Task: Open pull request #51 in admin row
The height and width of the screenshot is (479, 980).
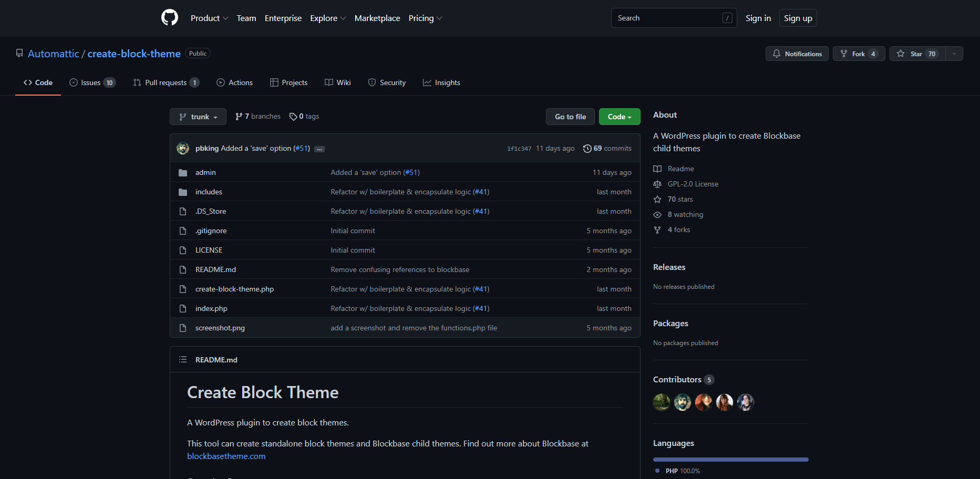Action: point(411,173)
